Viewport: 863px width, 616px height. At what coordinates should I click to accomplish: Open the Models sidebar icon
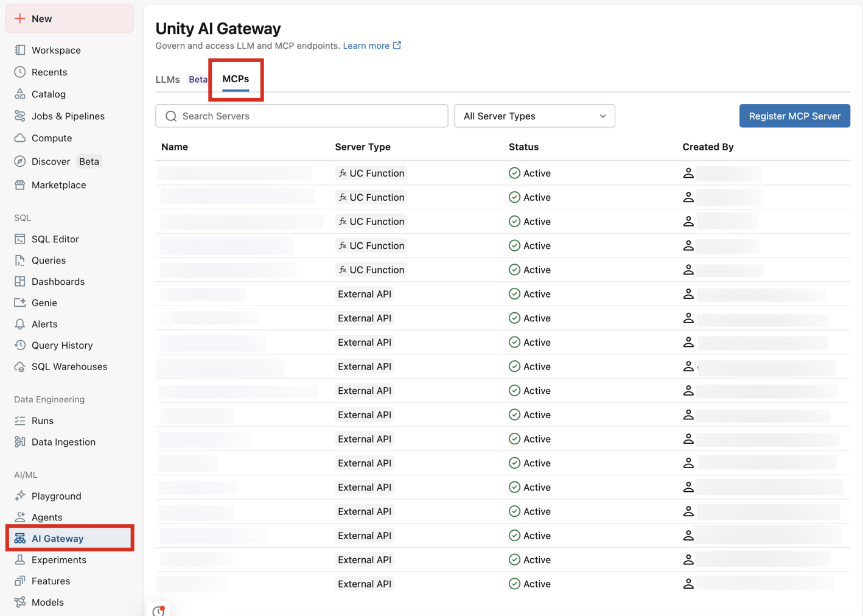coord(21,602)
